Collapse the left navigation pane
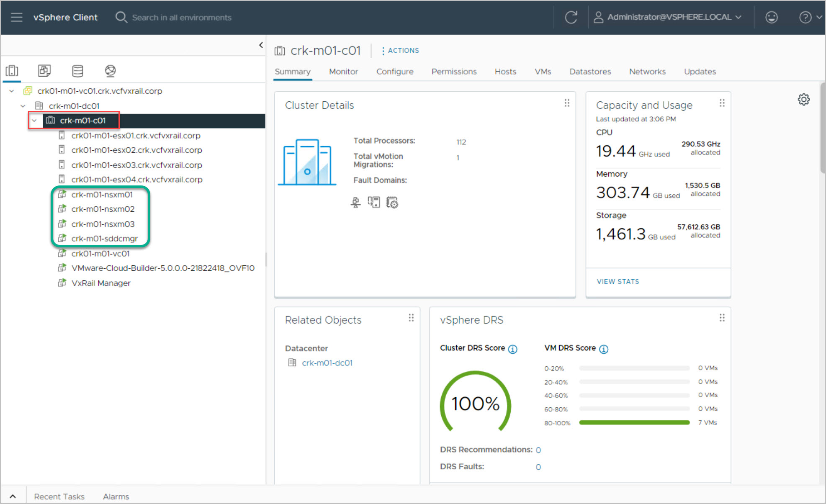 (x=261, y=45)
